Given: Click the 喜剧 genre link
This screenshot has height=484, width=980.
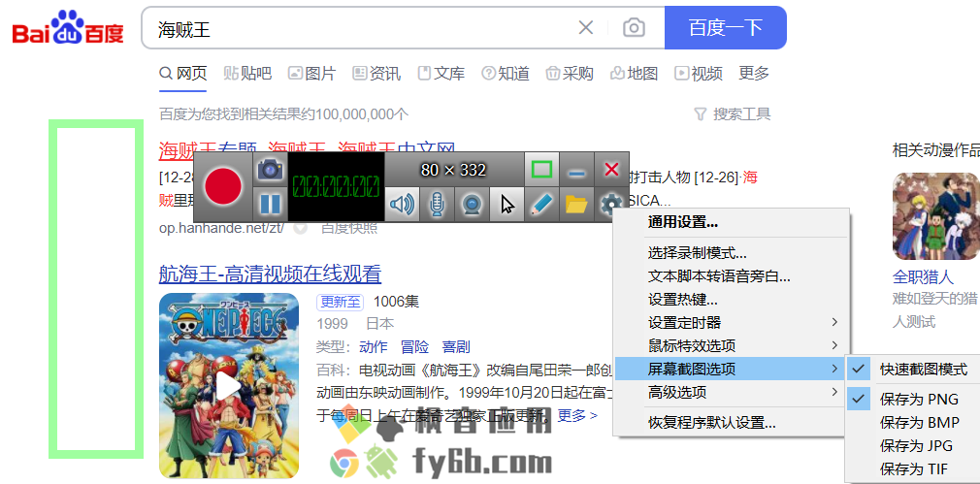Looking at the screenshot, I should [x=456, y=347].
